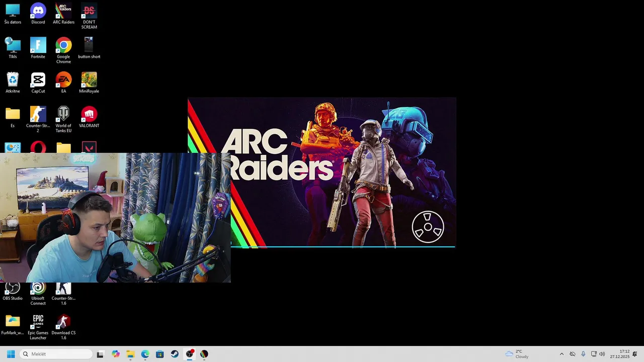Open File Explorer from the taskbar
Viewport: 644px width, 362px height.
click(130, 354)
